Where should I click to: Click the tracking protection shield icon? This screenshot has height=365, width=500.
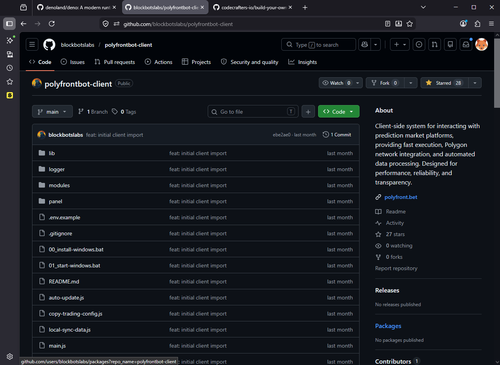[106, 24]
